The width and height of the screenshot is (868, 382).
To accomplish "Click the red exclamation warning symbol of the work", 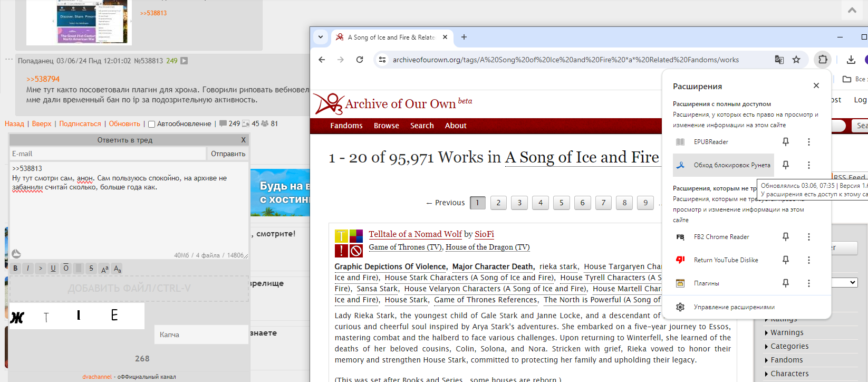I will (341, 251).
